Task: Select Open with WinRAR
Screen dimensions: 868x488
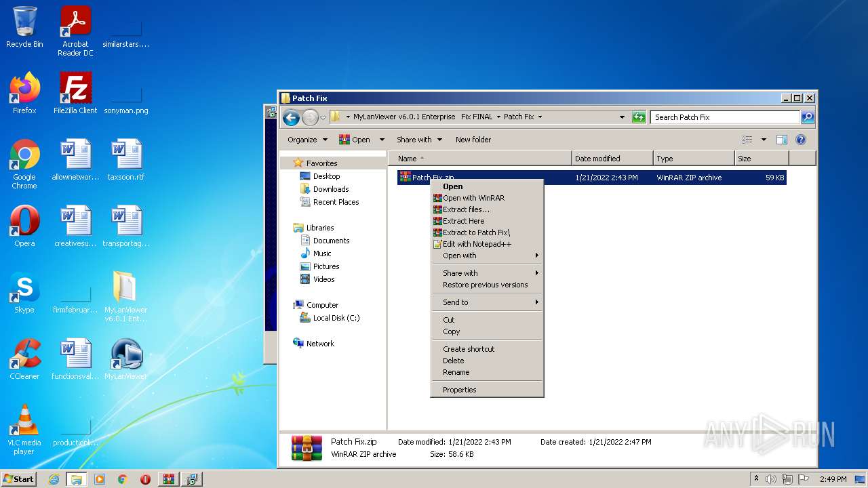Action: pyautogui.click(x=487, y=198)
